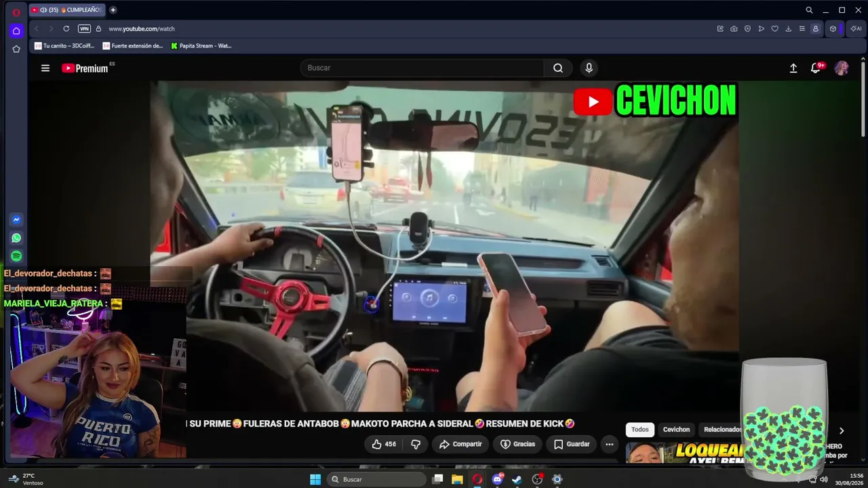Open the YouTube upload/create icon
This screenshot has height=488, width=868.
793,68
